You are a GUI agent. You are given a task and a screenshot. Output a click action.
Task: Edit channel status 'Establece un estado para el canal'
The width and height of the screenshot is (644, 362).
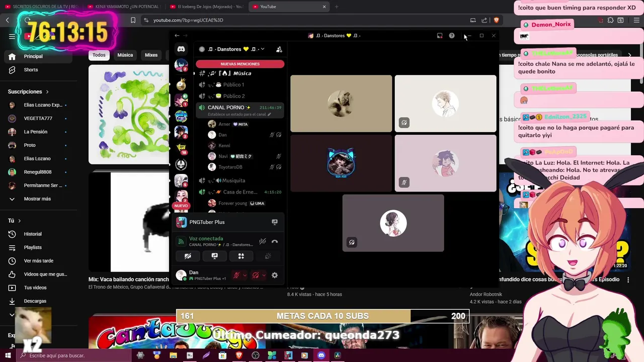(x=239, y=115)
